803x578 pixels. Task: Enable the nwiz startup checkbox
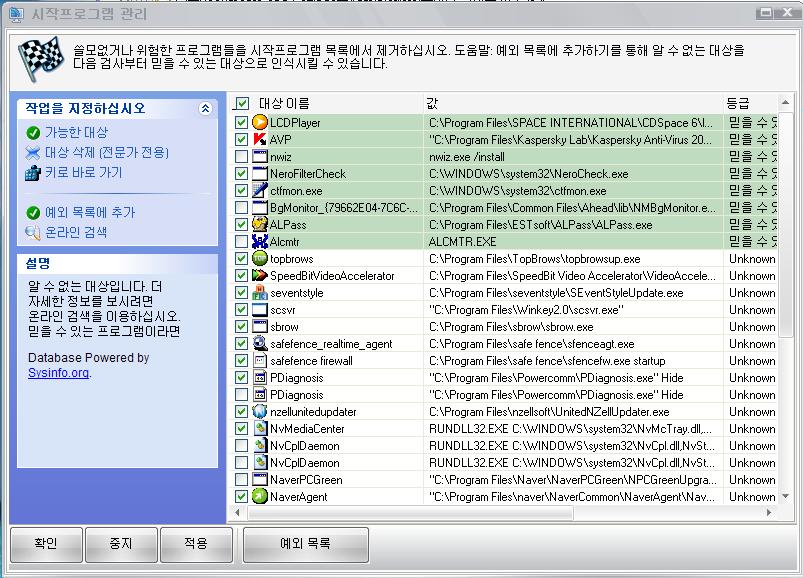(241, 156)
